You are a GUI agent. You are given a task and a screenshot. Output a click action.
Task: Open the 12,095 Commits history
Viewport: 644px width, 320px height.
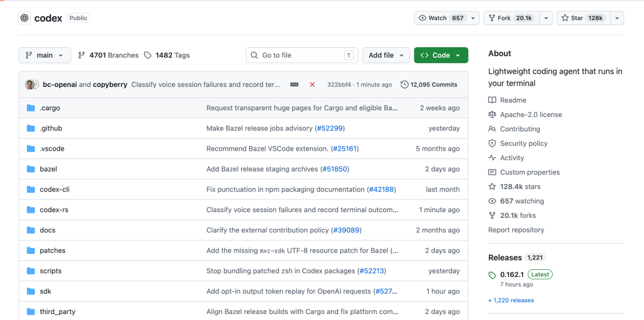(x=429, y=85)
